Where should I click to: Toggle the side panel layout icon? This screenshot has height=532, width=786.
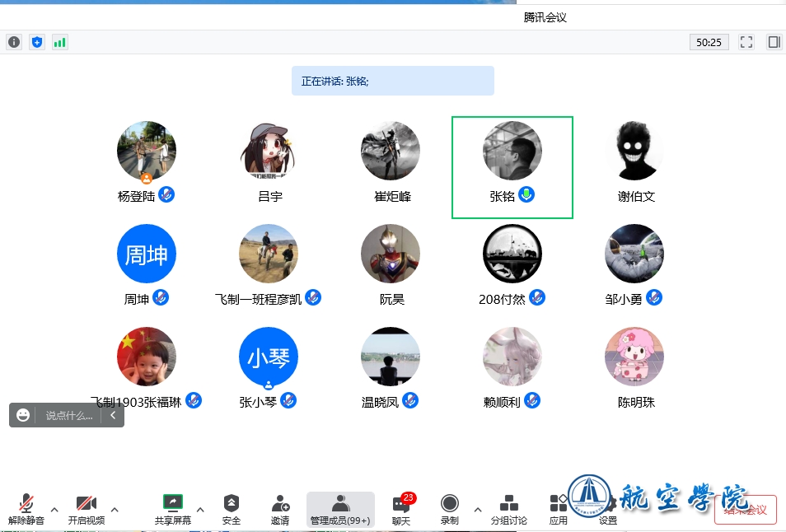coord(774,42)
